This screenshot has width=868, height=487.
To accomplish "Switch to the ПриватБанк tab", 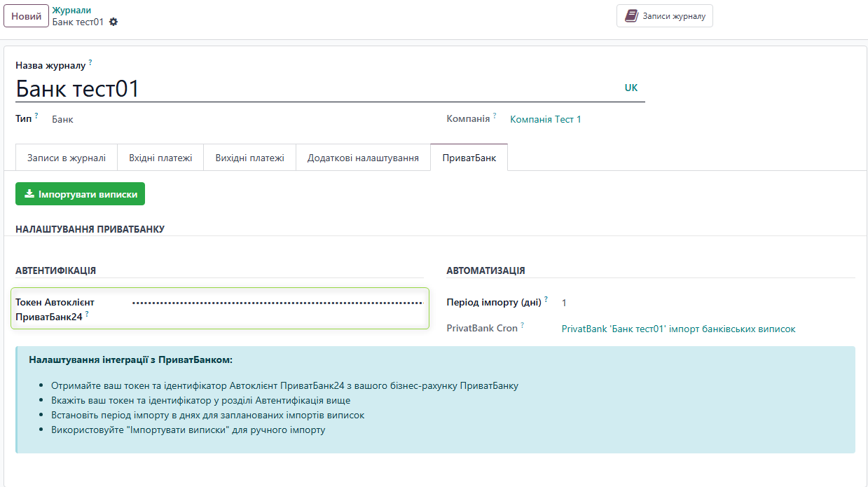I will pyautogui.click(x=468, y=157).
